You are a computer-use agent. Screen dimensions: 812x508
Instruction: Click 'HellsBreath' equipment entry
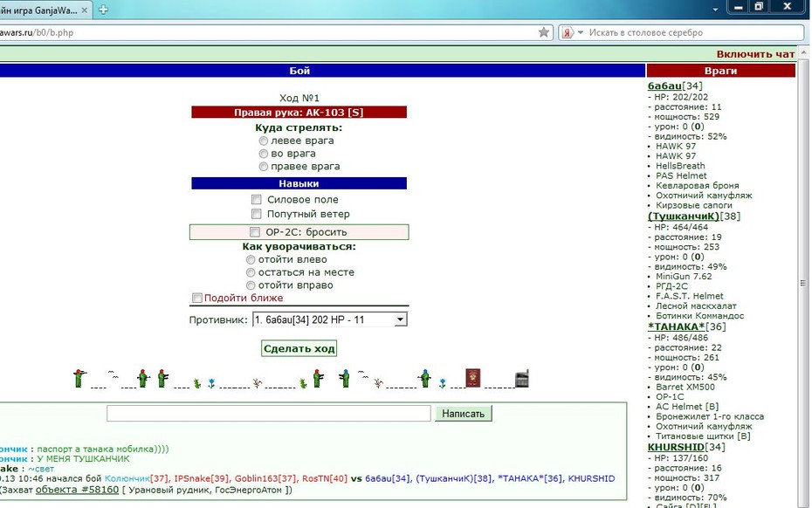(680, 166)
